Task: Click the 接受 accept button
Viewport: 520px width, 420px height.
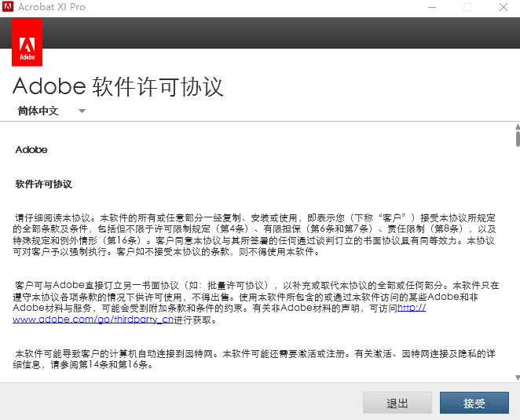Action: [x=474, y=403]
